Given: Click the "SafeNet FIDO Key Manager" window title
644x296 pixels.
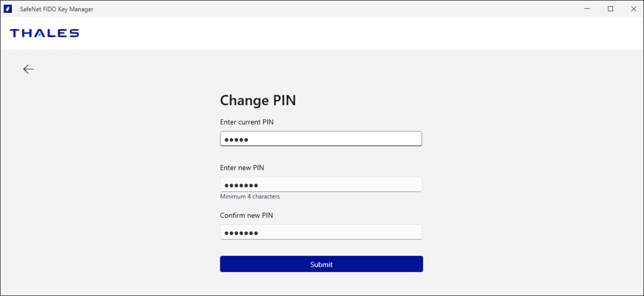Looking at the screenshot, I should pos(56,9).
